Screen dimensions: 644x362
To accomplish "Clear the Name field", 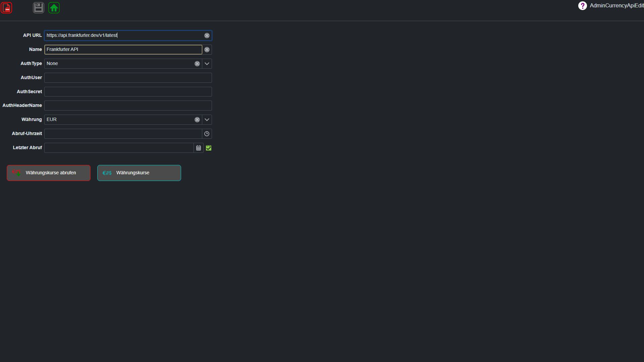I will coord(207,50).
